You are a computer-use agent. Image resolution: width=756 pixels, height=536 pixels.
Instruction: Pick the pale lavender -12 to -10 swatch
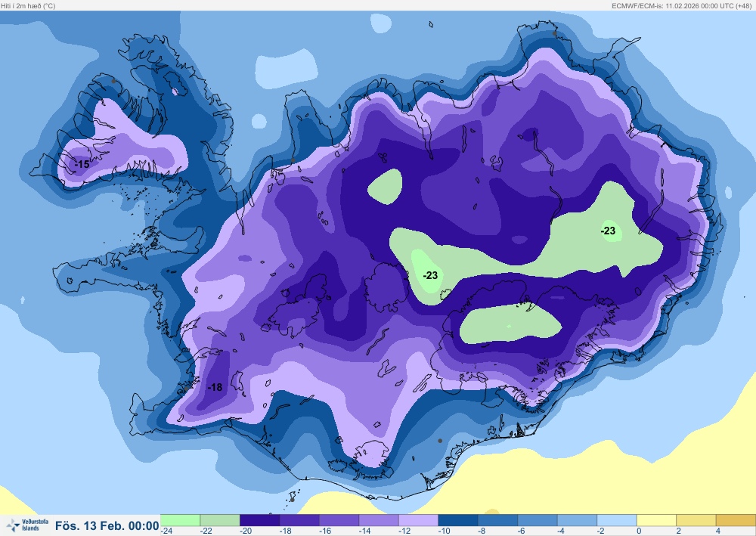[418, 520]
